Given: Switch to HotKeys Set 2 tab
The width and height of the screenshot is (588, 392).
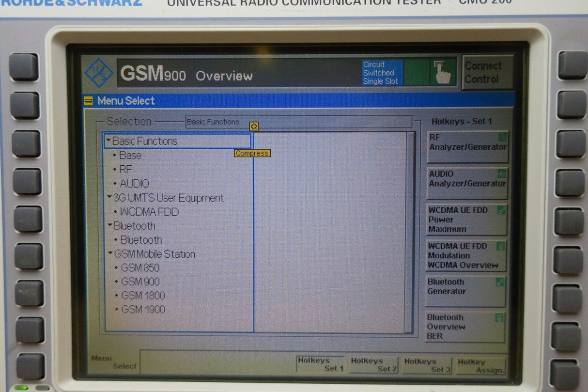Looking at the screenshot, I should pyautogui.click(x=373, y=364).
